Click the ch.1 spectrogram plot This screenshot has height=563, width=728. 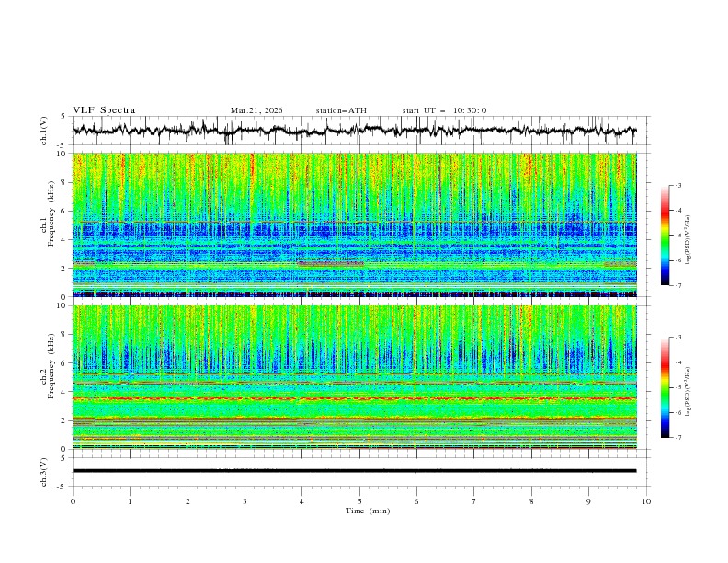point(355,224)
